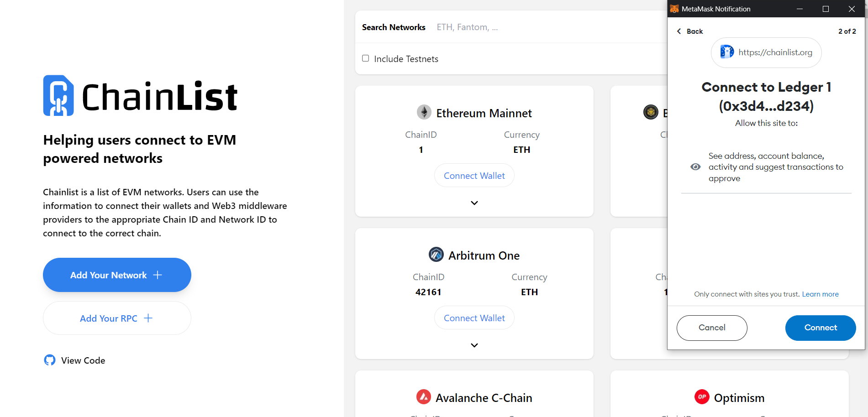Click the chainlist.org site icon in MetaMask

[x=727, y=52]
